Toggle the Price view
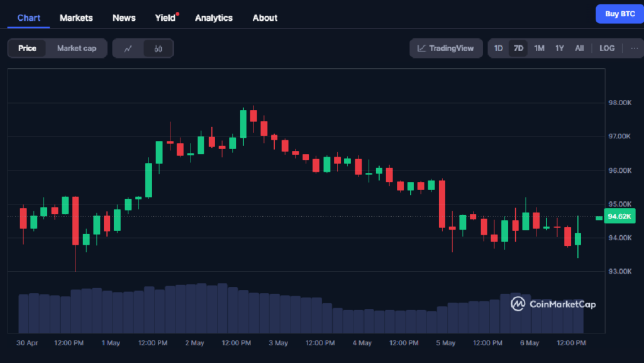This screenshot has height=363, width=644. pos(27,48)
